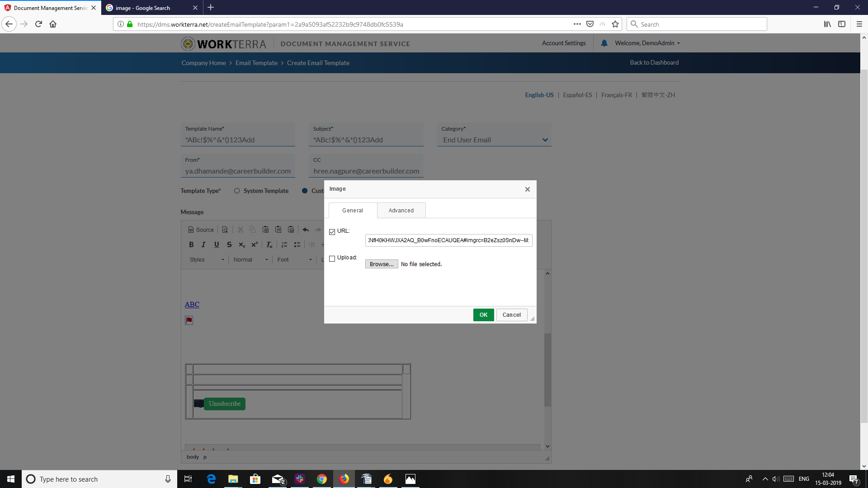Insert a numbered list
868x488 pixels.
click(284, 244)
